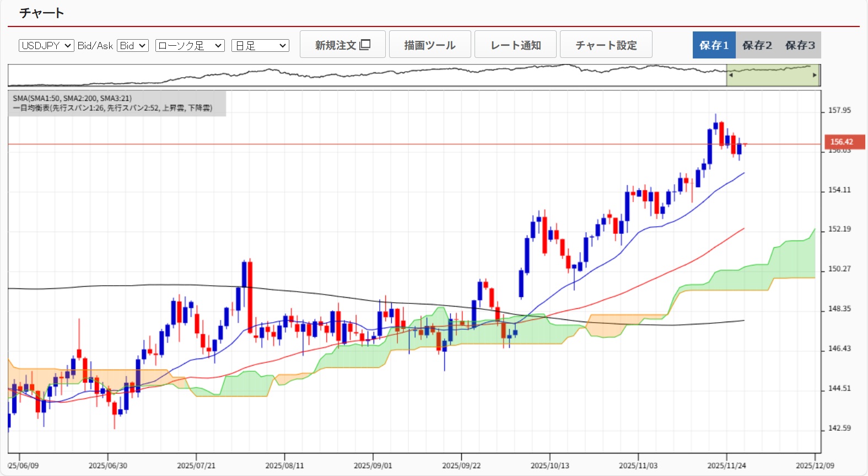Expand the 日足 timeframe dropdown
868x476 pixels.
tap(260, 46)
